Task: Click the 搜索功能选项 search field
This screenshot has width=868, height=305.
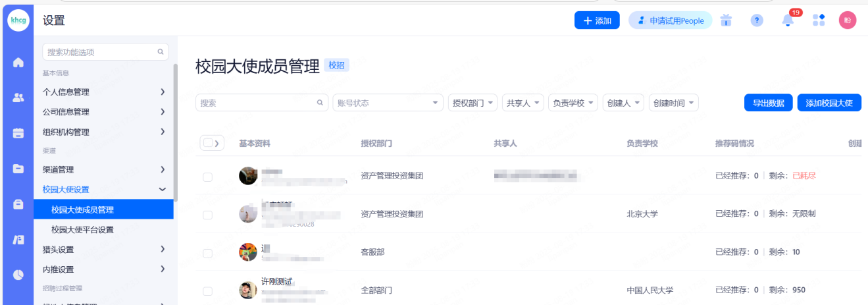Action: (101, 52)
